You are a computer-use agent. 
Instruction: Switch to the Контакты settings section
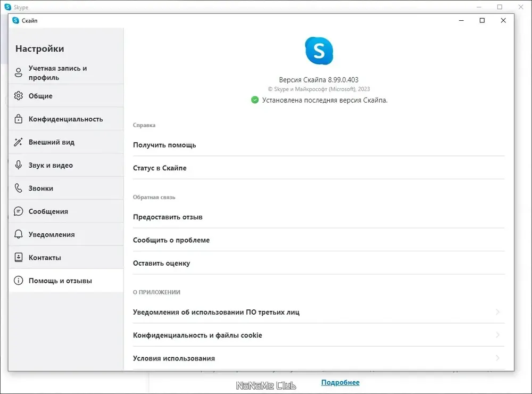(66, 258)
